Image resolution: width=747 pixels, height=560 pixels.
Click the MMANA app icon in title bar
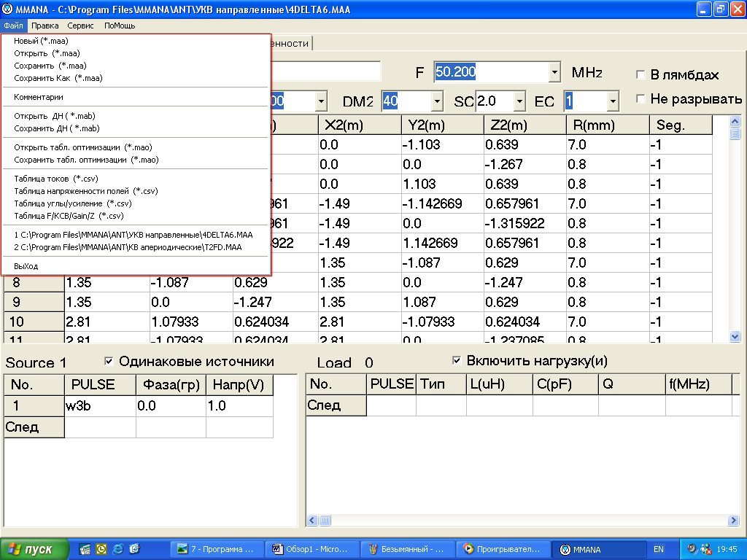pyautogui.click(x=7, y=9)
